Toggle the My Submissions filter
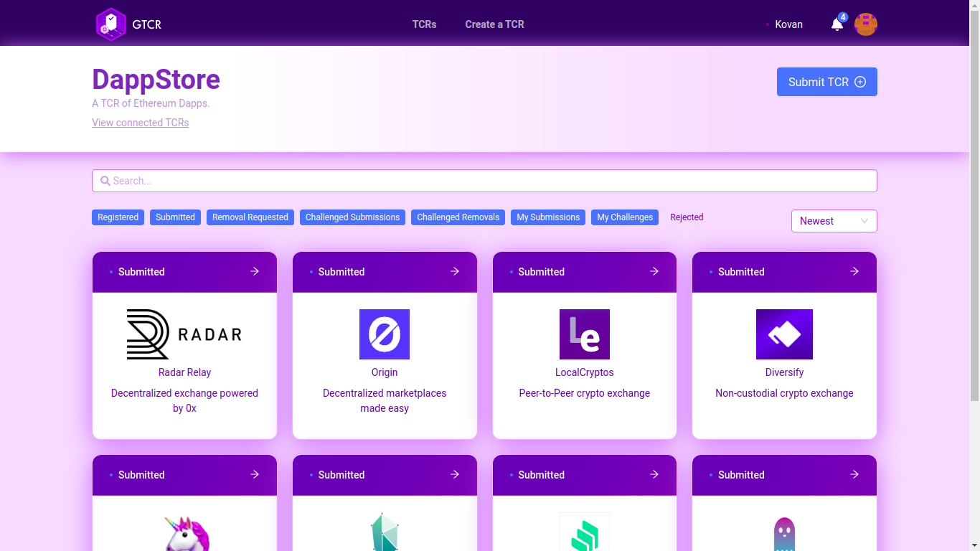 (548, 217)
